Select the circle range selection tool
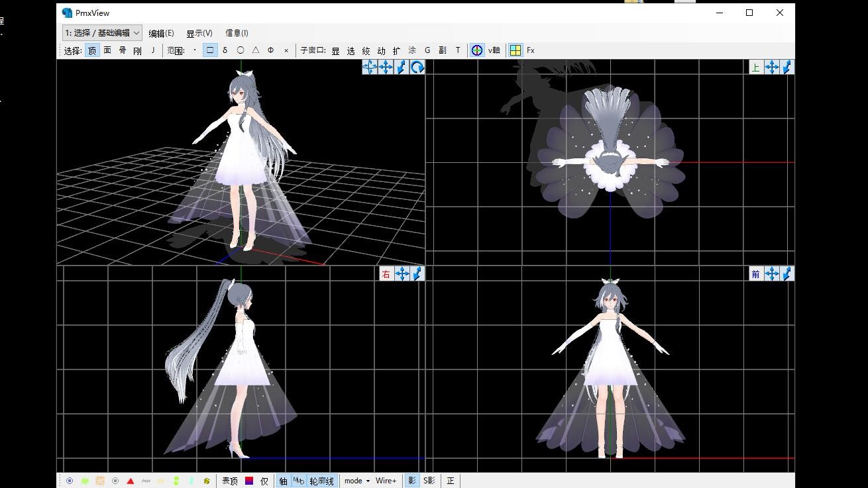The image size is (868, 488). point(241,50)
